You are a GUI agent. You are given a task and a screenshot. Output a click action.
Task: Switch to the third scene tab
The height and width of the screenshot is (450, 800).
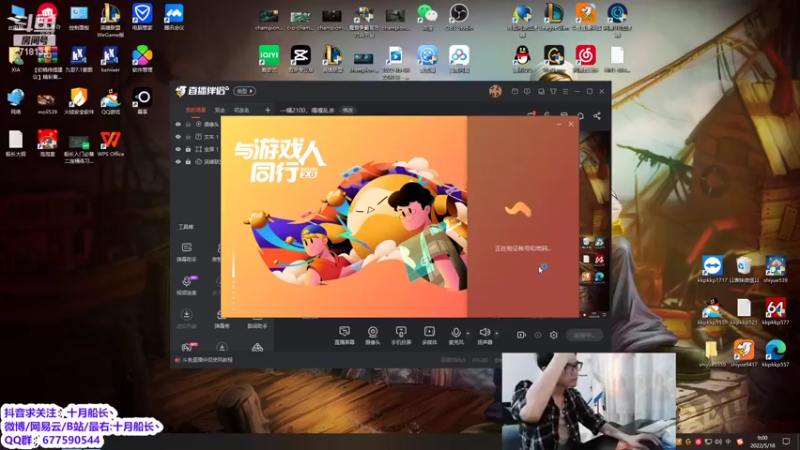pos(241,110)
